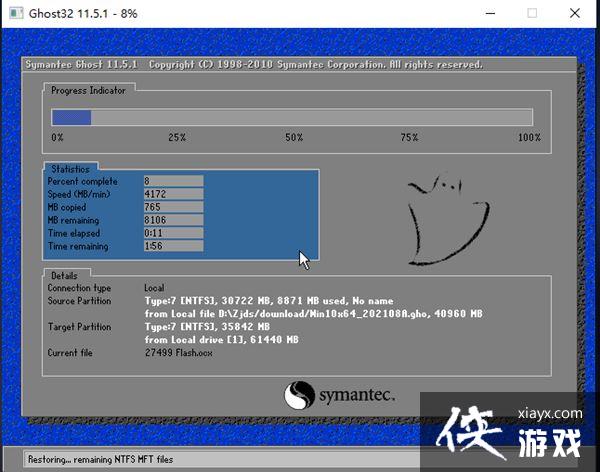Click the Time remaining label

pos(78,246)
